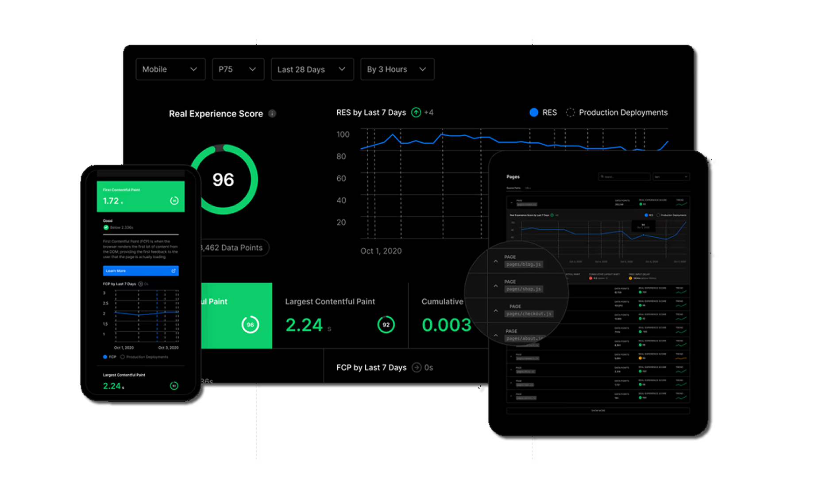Screen dimensions: 818x504
Task: Click the arrow icon beside FCP by Last 7 Days
Action: point(417,367)
